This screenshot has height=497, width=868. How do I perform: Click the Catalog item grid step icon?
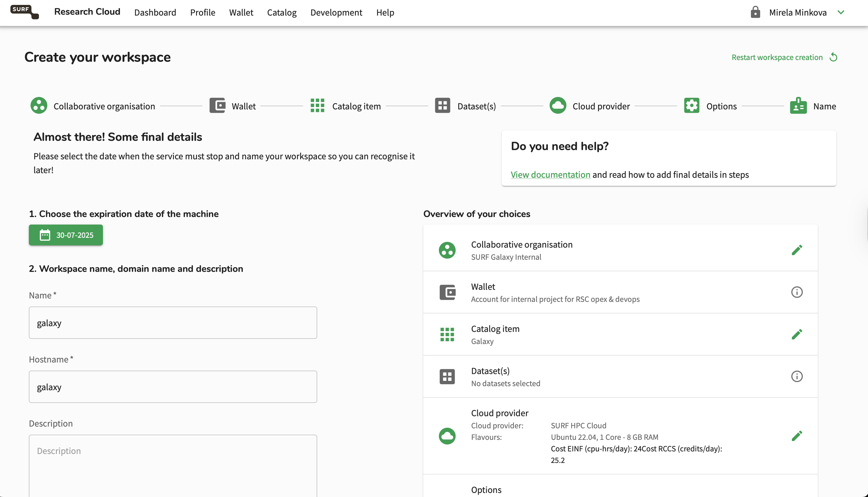[x=317, y=105]
